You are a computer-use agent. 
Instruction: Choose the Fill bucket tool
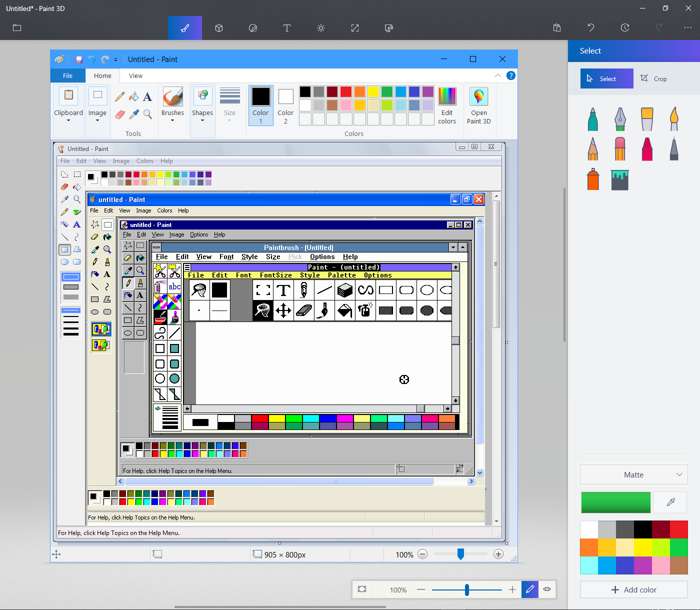pyautogui.click(x=620, y=179)
